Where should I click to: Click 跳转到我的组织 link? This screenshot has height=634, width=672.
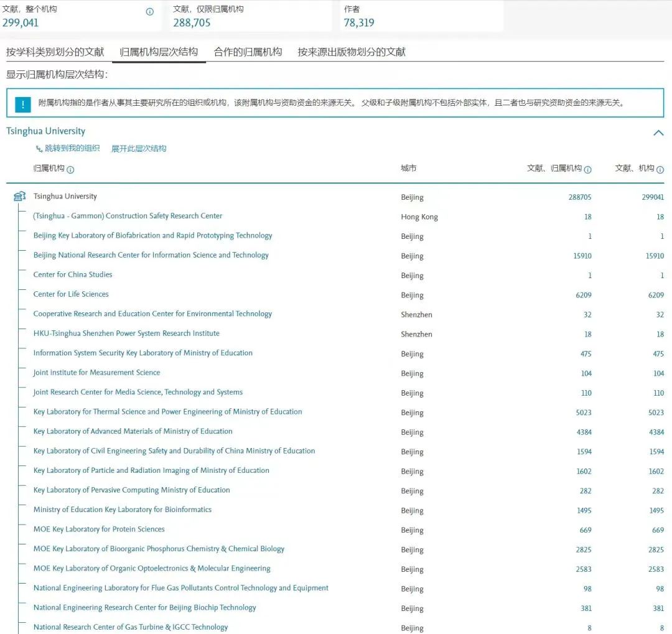click(72, 148)
